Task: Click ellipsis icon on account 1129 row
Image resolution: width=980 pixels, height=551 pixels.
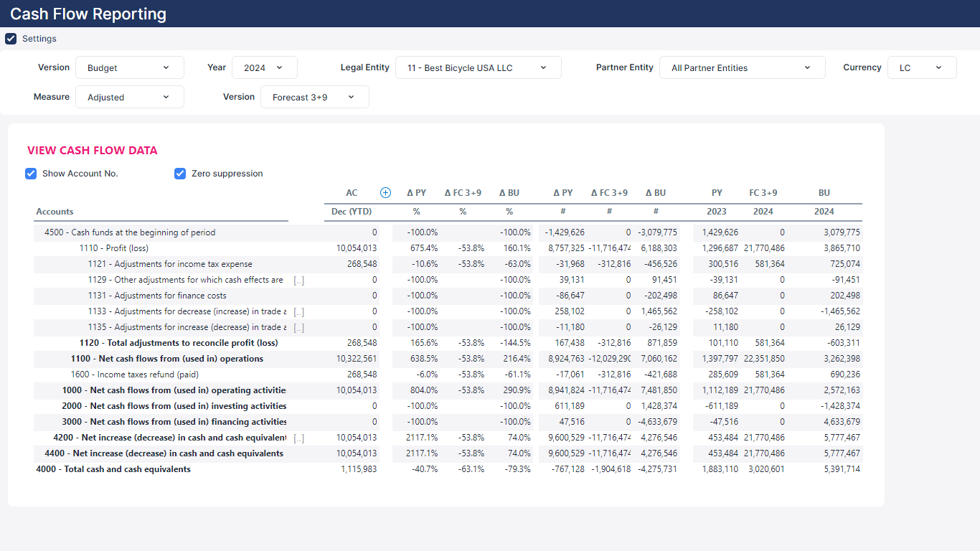Action: click(298, 280)
